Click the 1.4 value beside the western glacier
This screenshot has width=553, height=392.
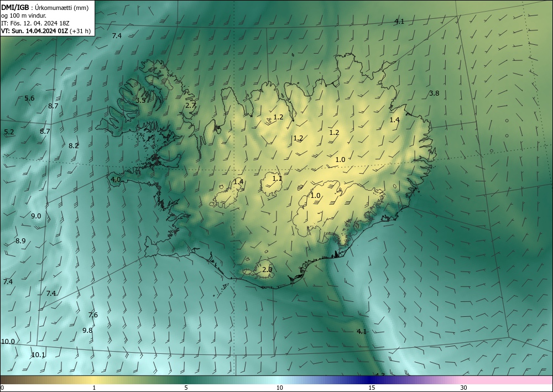click(x=239, y=182)
